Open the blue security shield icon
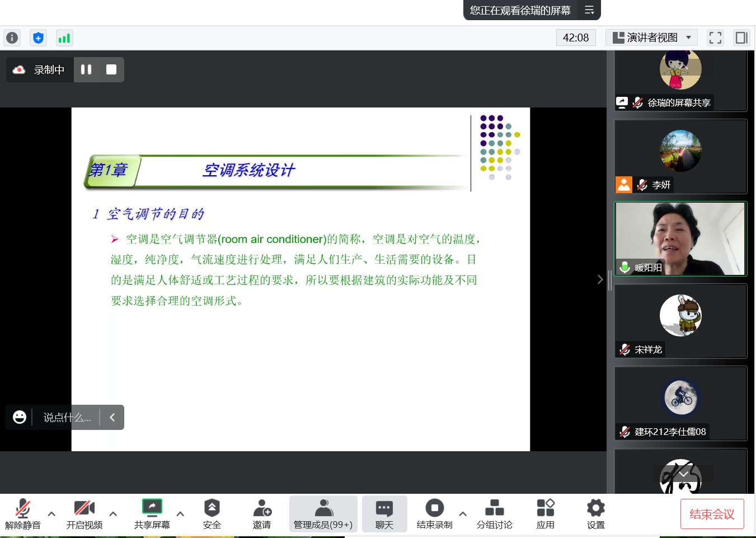Viewport: 756px width, 538px height. point(38,38)
